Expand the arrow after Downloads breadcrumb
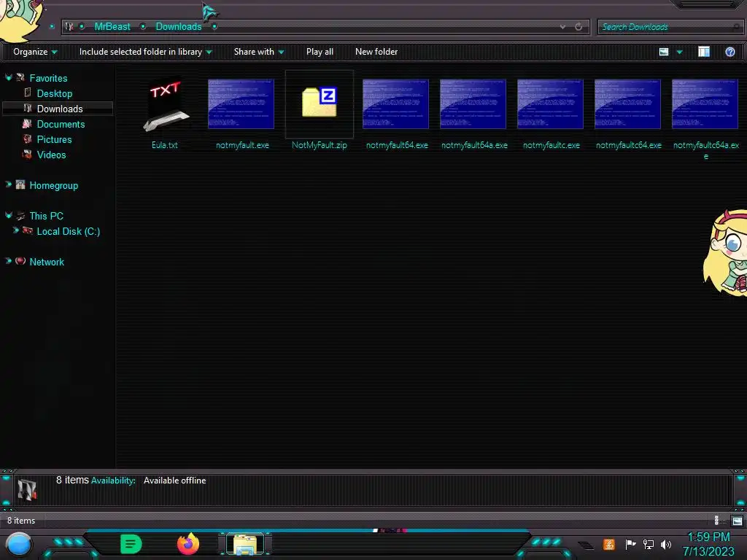This screenshot has height=560, width=747. (x=214, y=27)
